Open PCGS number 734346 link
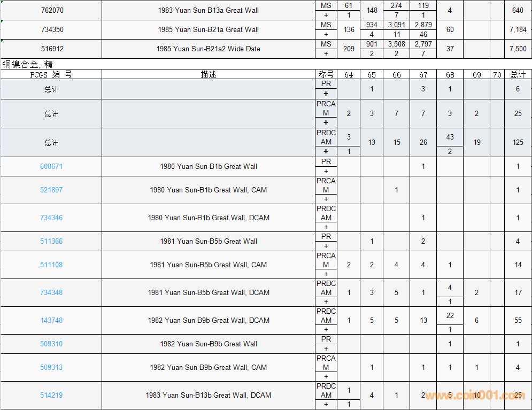The height and width of the screenshot is (410, 532). tap(51, 218)
